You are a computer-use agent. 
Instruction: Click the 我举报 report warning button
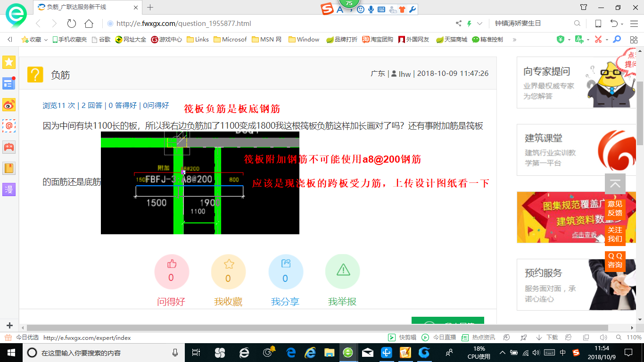tap(343, 272)
